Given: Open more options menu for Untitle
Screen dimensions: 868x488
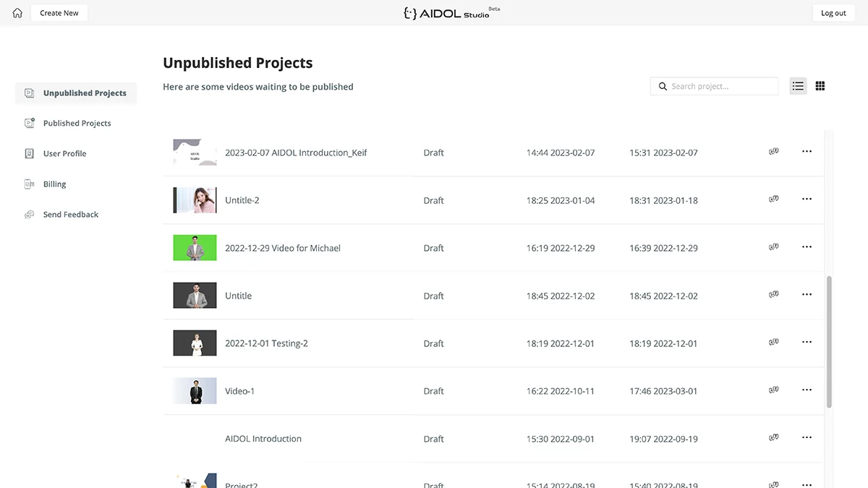Looking at the screenshot, I should pyautogui.click(x=807, y=295).
